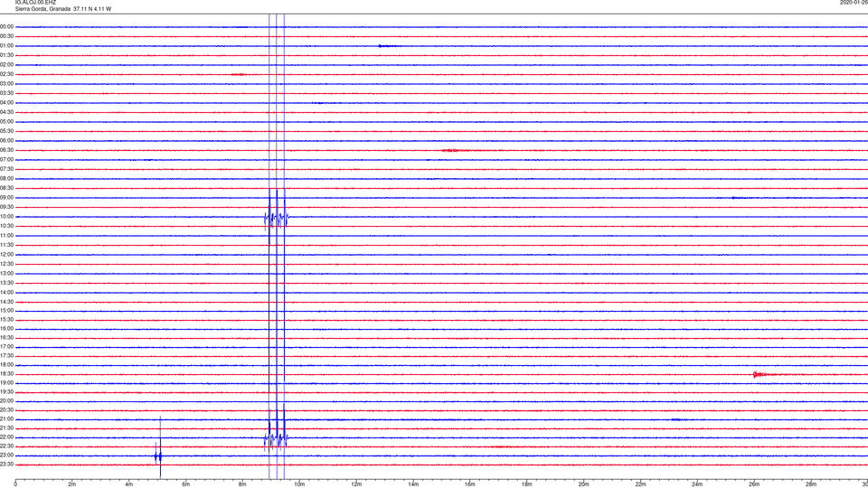Click the 23:30 time label
Image resolution: width=868 pixels, height=488 pixels.
(x=6, y=465)
